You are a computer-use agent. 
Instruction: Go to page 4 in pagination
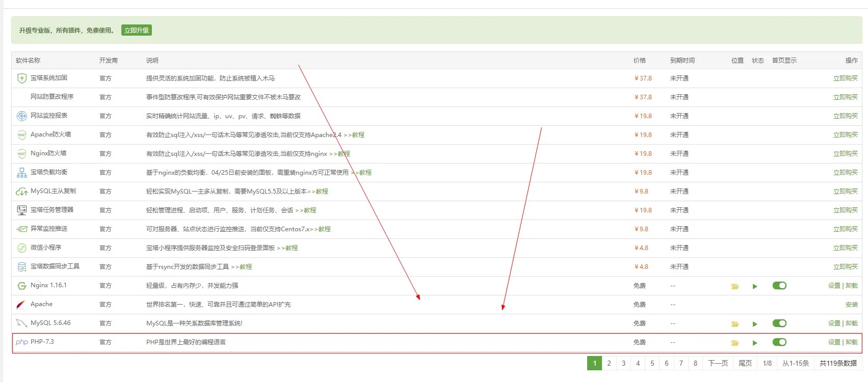coord(638,363)
